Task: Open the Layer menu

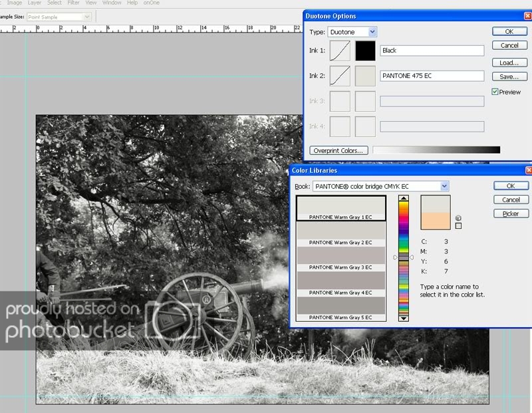Action: 34,3
